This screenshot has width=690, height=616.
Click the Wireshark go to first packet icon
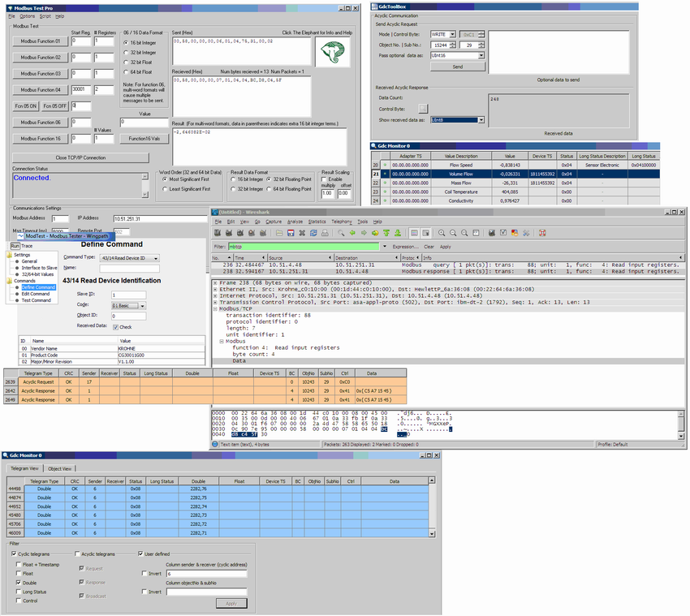[386, 233]
